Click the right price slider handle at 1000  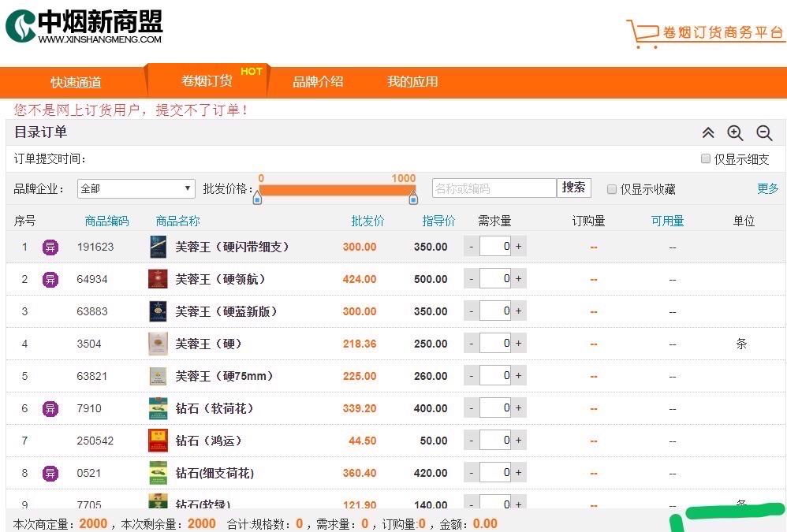[x=413, y=198]
